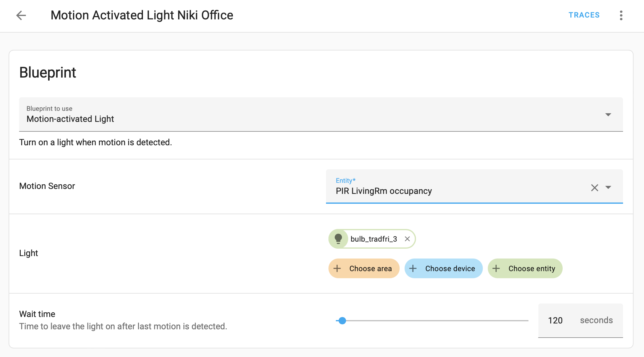Screen dimensions: 644x357
Task: Select the Choose device chip
Action: pyautogui.click(x=443, y=268)
